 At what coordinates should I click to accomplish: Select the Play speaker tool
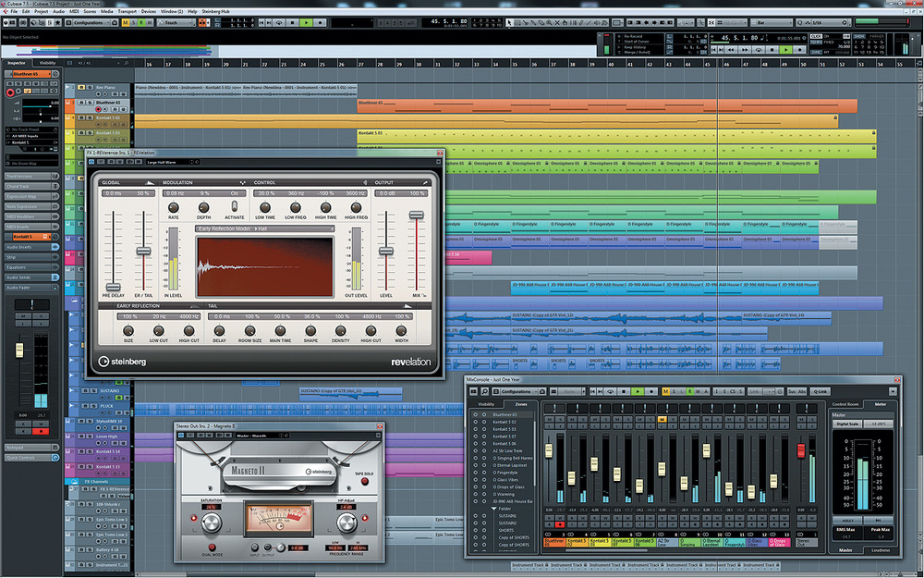pos(595,22)
